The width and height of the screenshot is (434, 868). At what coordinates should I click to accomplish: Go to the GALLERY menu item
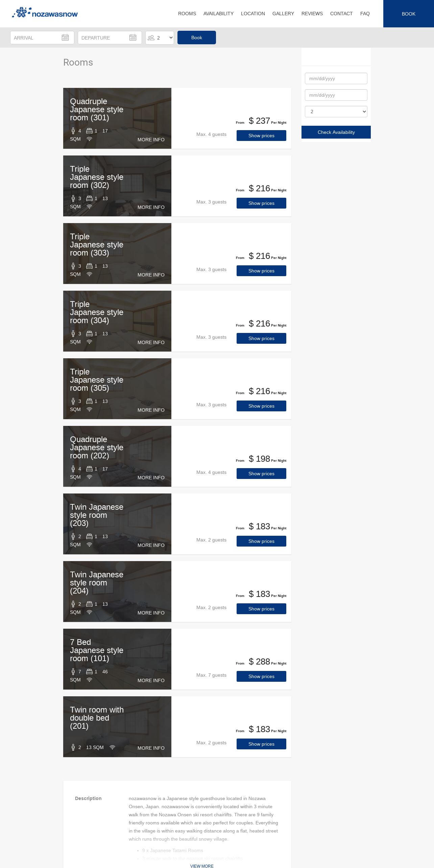[283, 14]
